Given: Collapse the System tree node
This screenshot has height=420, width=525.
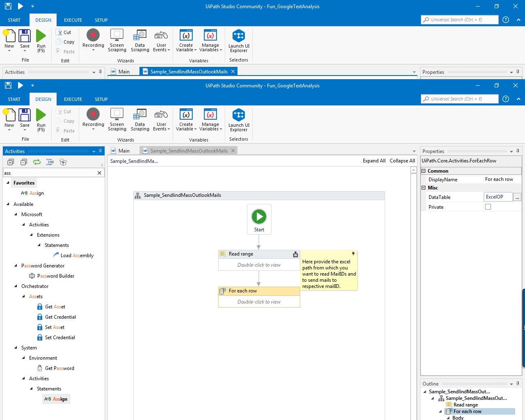Looking at the screenshot, I should [x=16, y=347].
